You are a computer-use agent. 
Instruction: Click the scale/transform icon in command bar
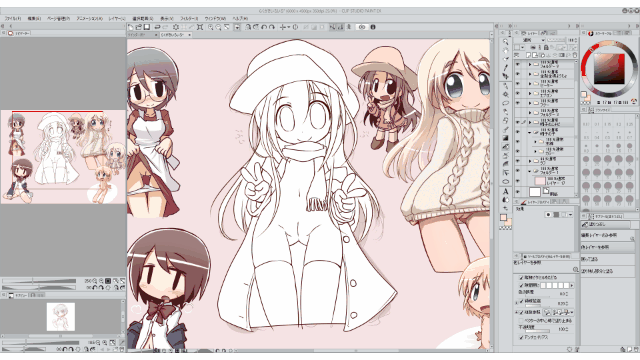(200, 27)
